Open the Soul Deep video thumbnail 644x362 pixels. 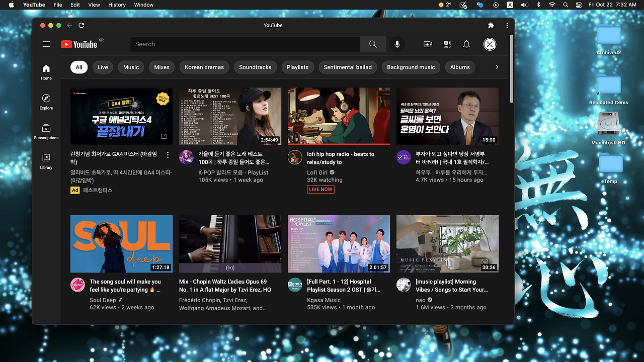[121, 244]
